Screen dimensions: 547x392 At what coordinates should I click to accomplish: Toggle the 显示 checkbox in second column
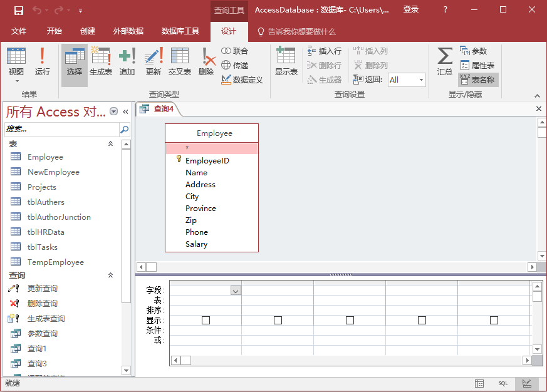278,320
